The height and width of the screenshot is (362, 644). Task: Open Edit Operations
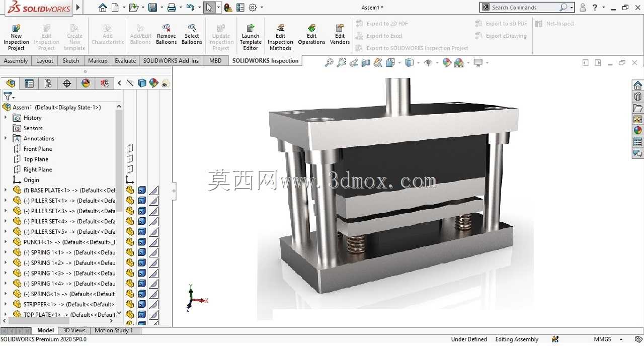pos(311,34)
